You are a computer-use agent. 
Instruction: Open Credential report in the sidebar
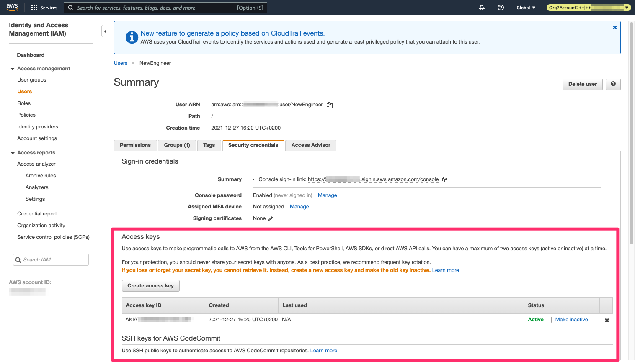[37, 214]
